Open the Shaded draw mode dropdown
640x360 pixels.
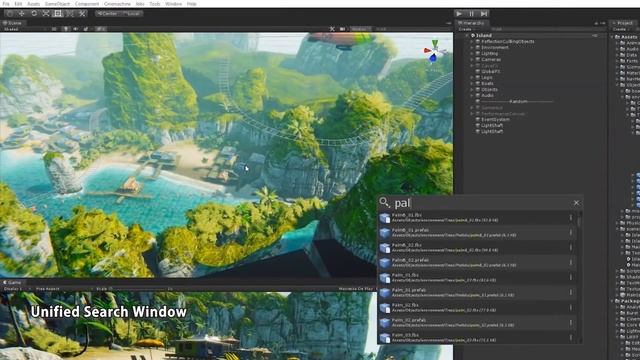coord(24,29)
